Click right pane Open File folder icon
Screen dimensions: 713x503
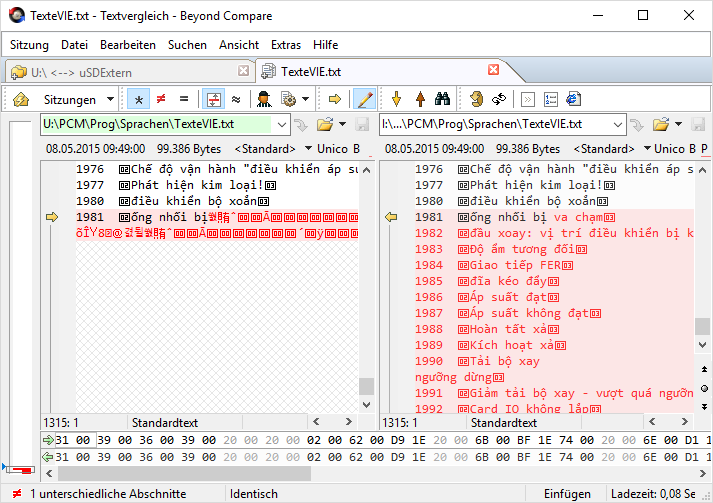[661, 124]
